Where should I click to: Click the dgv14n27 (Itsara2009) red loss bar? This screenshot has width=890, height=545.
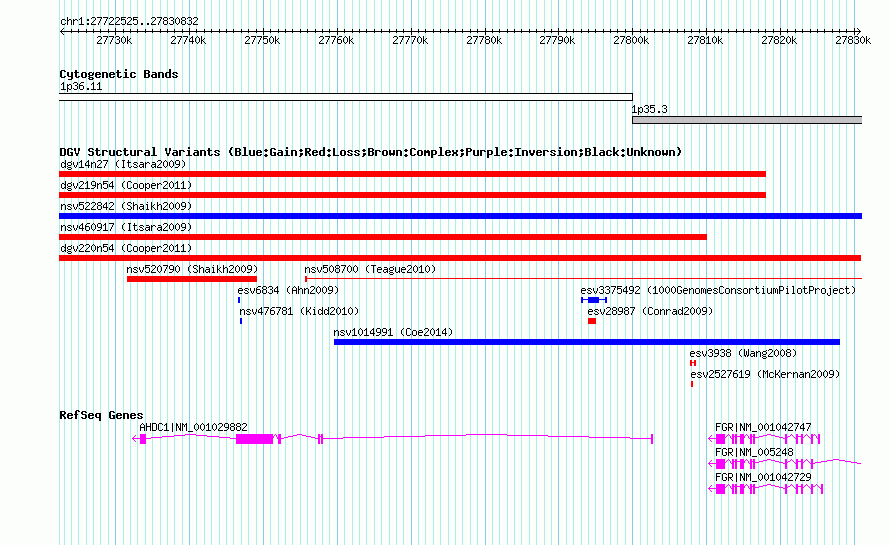coord(412,174)
